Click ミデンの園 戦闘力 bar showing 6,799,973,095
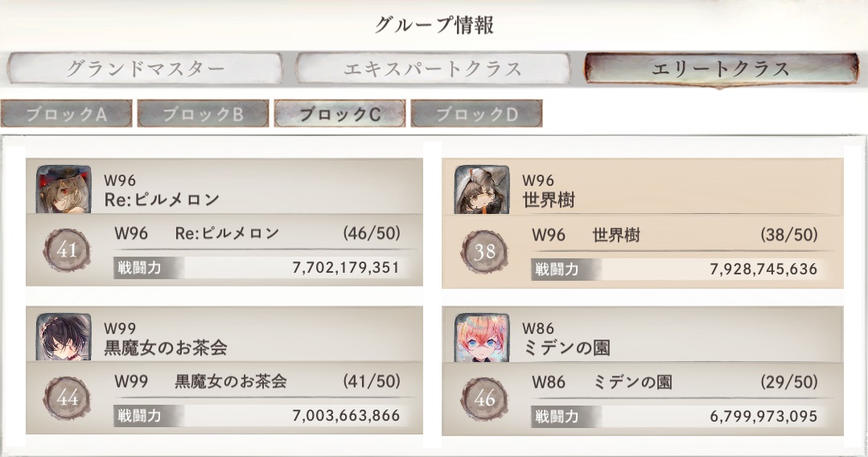This screenshot has height=457, width=868. [x=675, y=416]
